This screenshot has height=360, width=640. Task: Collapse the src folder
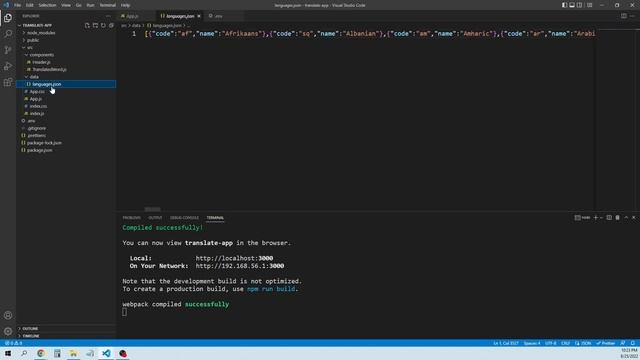(x=29, y=47)
